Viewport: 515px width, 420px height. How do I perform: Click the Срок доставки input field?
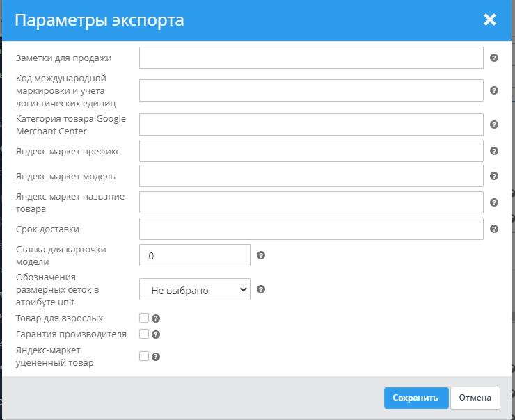311,229
